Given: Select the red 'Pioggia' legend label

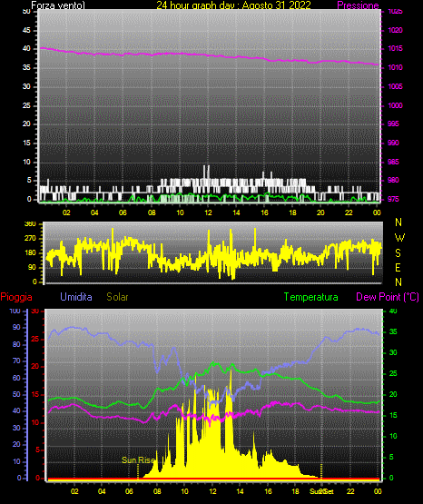Looking at the screenshot, I should click(16, 297).
